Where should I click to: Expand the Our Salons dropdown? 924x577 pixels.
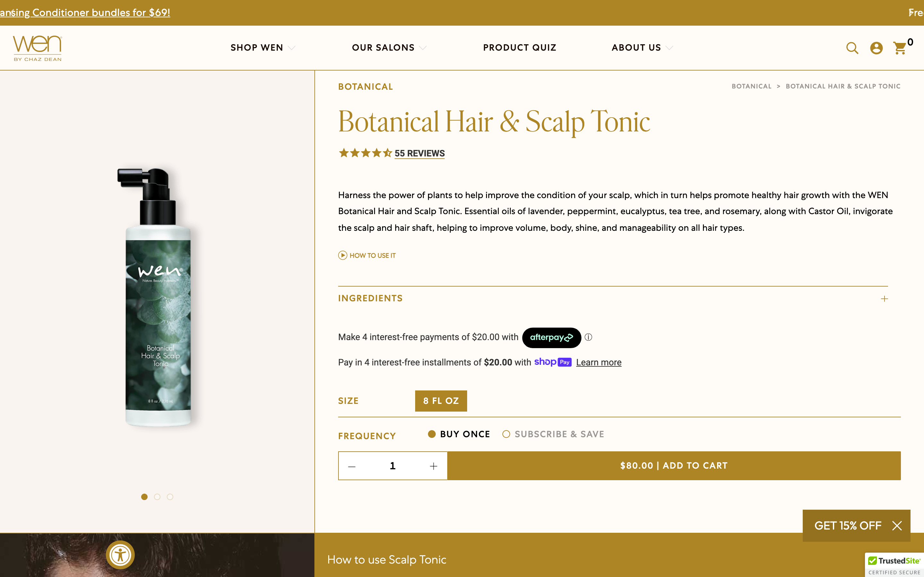pos(389,48)
